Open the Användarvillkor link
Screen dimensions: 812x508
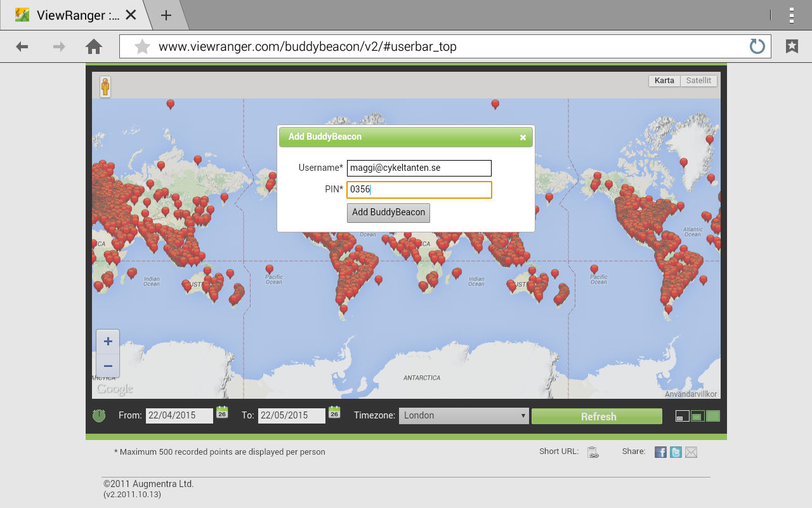[691, 394]
